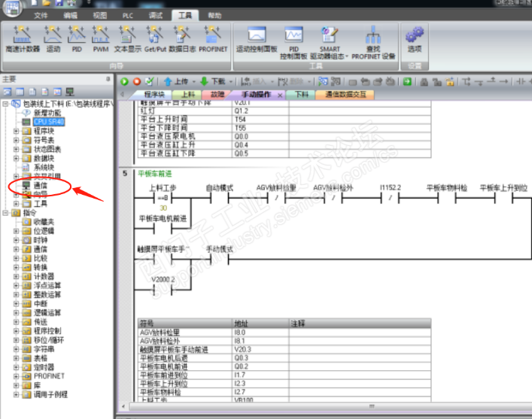The width and height of the screenshot is (532, 419).
Task: Expand the 程序块 tree node
Action: (x=16, y=131)
